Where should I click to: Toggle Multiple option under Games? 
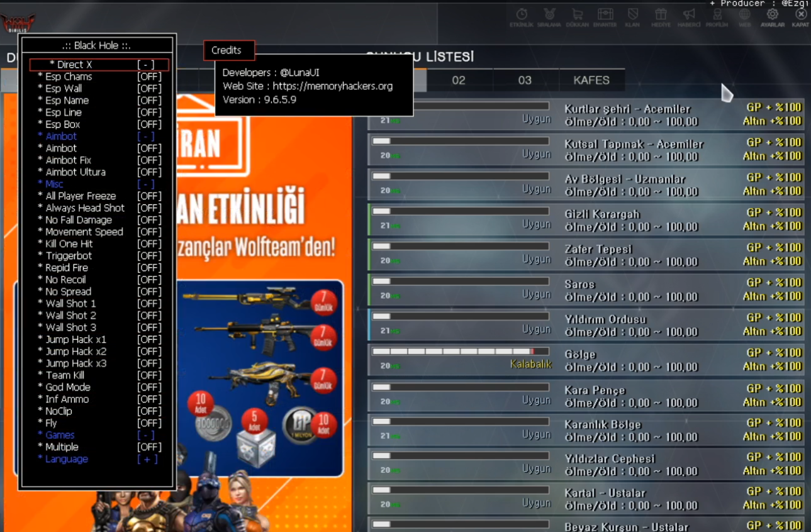coord(99,447)
